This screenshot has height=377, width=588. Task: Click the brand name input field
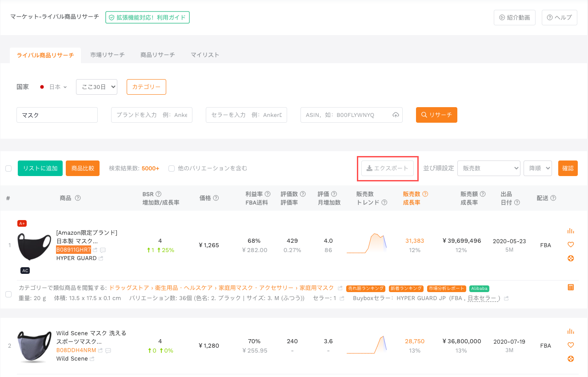point(152,115)
